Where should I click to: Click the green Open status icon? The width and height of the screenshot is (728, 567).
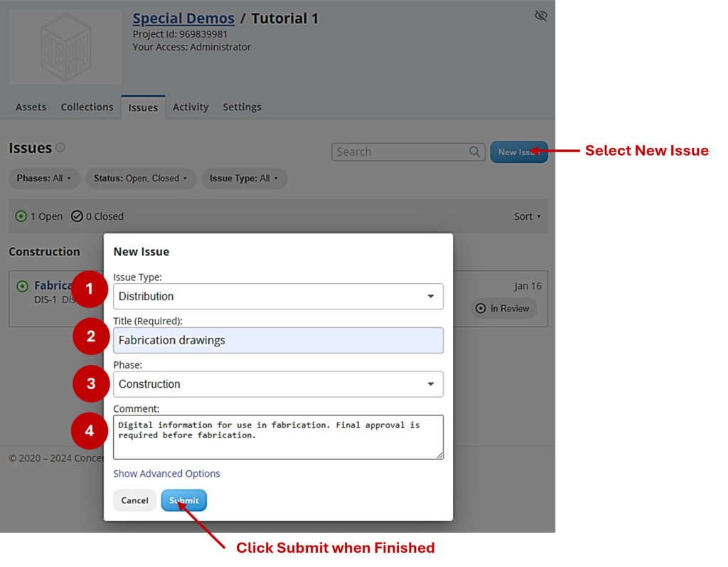(21, 216)
